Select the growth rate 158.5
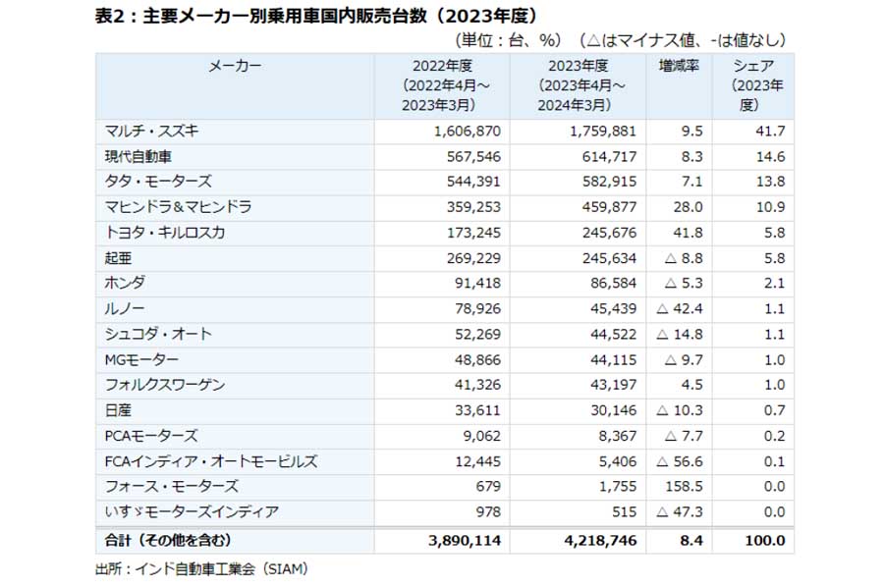This screenshot has width=884, height=588. point(684,486)
